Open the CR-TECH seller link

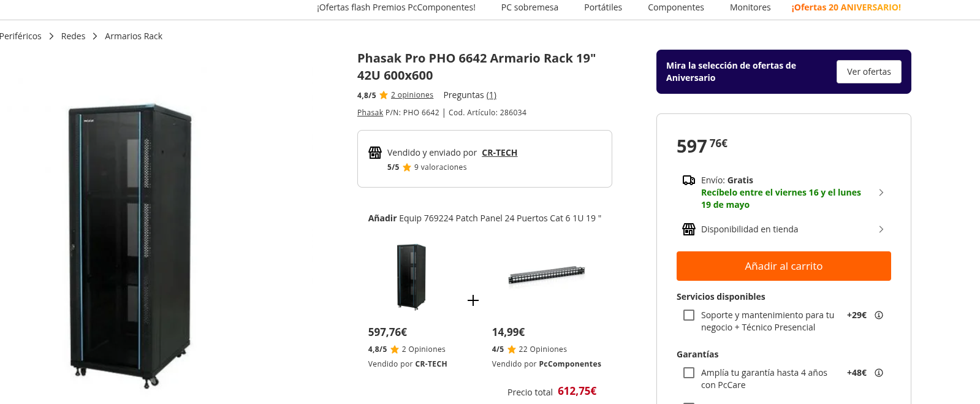point(499,153)
